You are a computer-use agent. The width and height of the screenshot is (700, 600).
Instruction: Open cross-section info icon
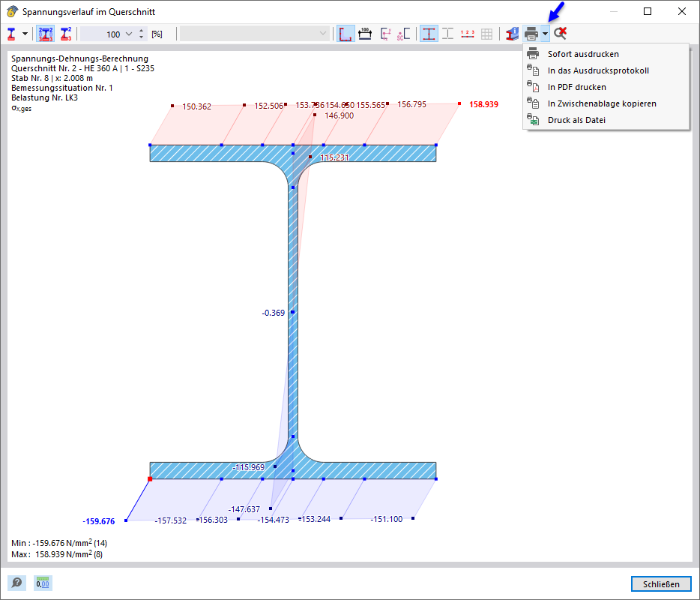[512, 34]
